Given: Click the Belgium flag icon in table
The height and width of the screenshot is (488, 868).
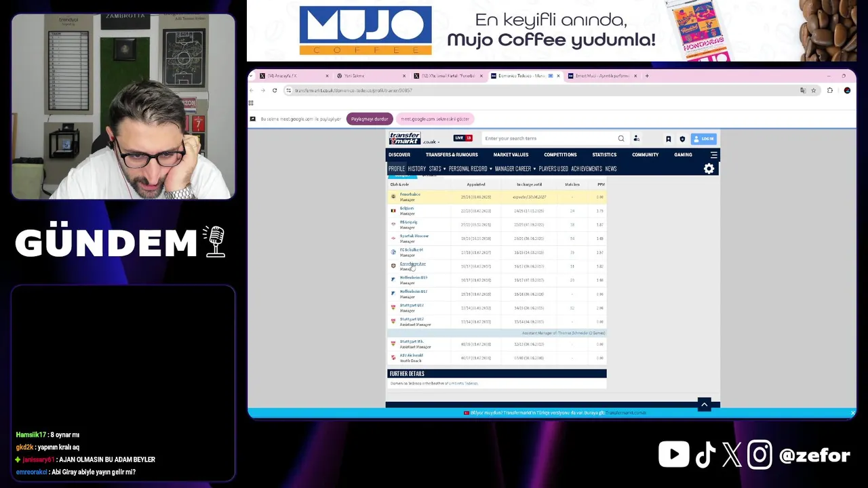Looking at the screenshot, I should tap(393, 211).
